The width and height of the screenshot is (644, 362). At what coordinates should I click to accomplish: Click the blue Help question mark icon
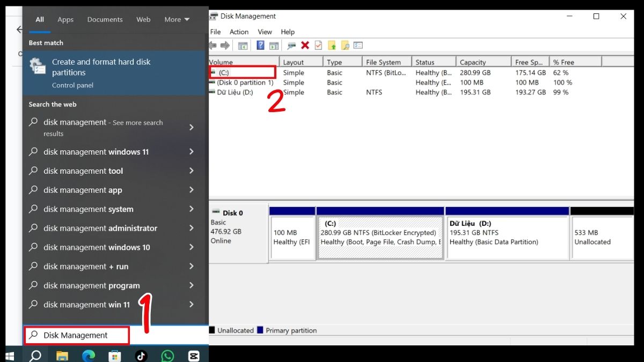pos(260,46)
